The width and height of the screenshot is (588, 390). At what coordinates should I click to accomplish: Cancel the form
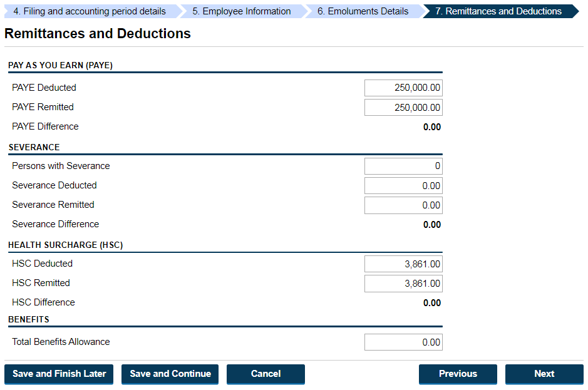(266, 374)
